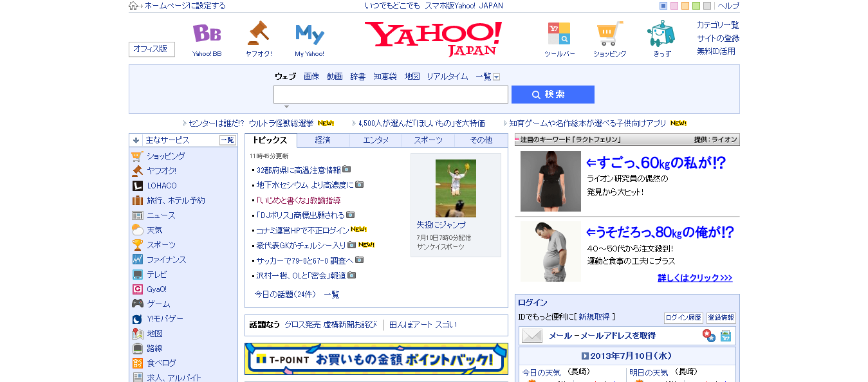Viewport: 868px width, 382px height.
Task: Open the 田んぼアート スゴい link
Action: pos(423,325)
